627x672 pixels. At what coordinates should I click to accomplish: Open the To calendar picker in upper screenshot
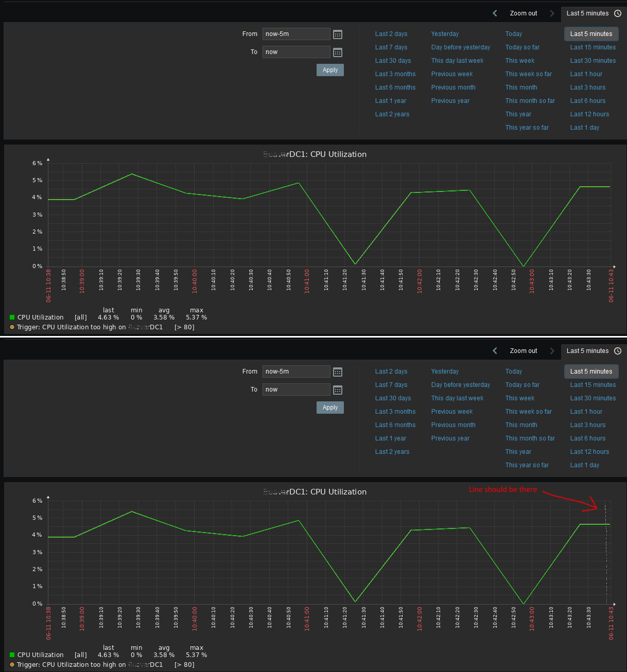(338, 52)
